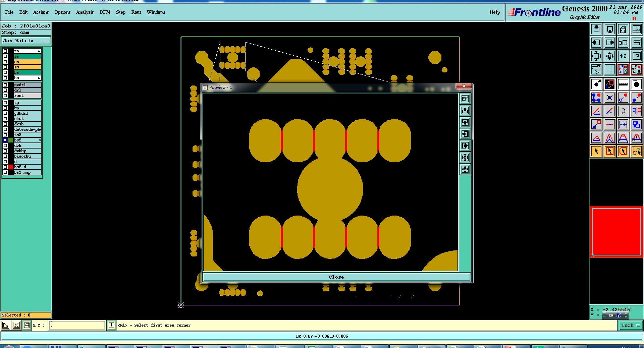The image size is (644, 348).
Task: Click the previous zoom view icon
Action: pyautogui.click(x=623, y=43)
